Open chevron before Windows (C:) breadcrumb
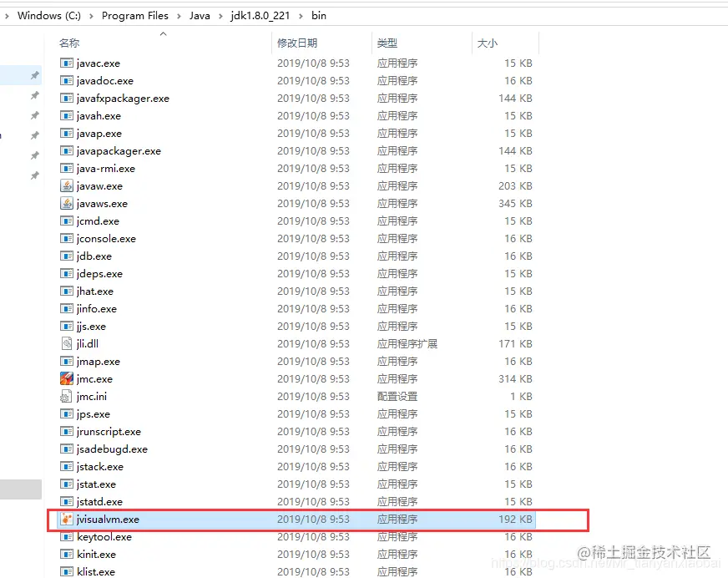 [x=7, y=16]
